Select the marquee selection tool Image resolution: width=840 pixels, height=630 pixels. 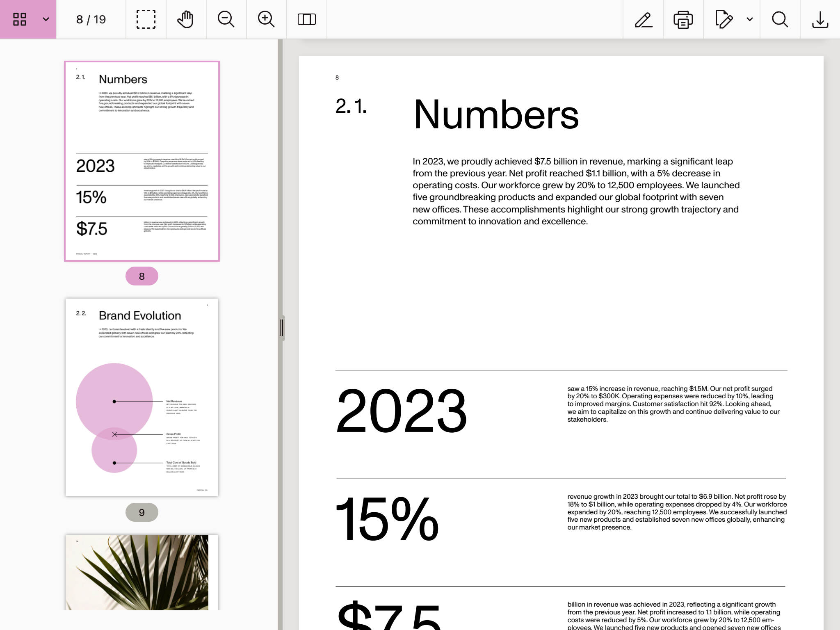point(146,19)
